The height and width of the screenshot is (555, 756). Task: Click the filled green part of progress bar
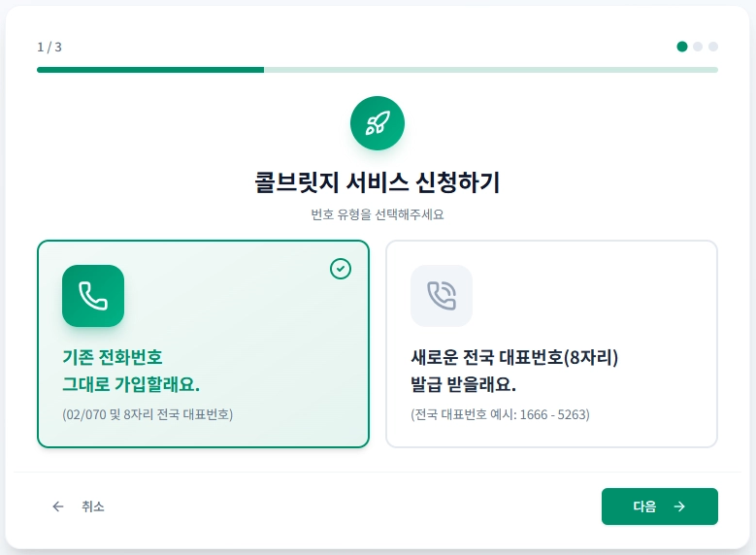[150, 70]
